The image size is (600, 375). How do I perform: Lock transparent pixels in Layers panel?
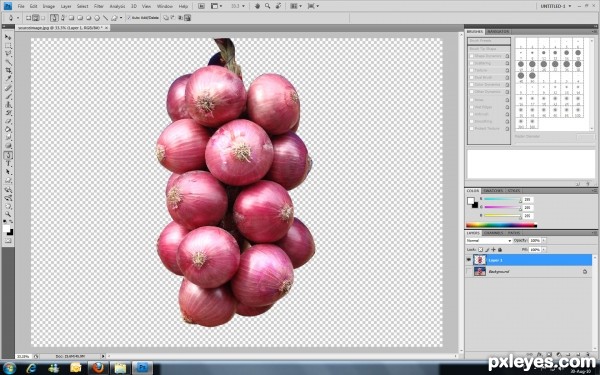[481, 249]
